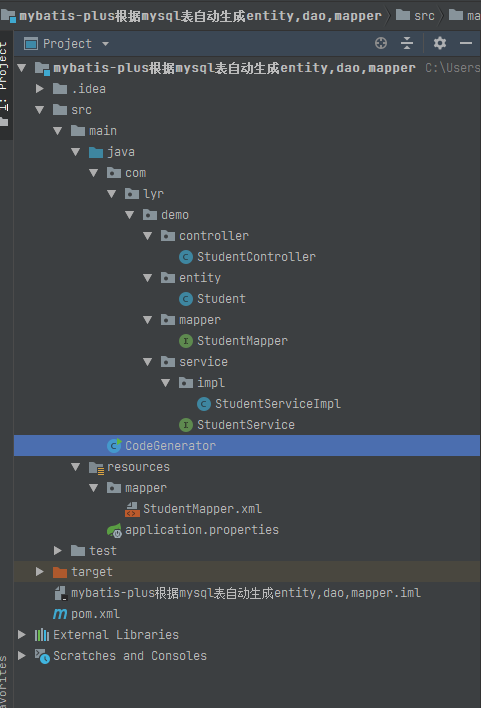Expand Scratches and Consoles node

21,656
